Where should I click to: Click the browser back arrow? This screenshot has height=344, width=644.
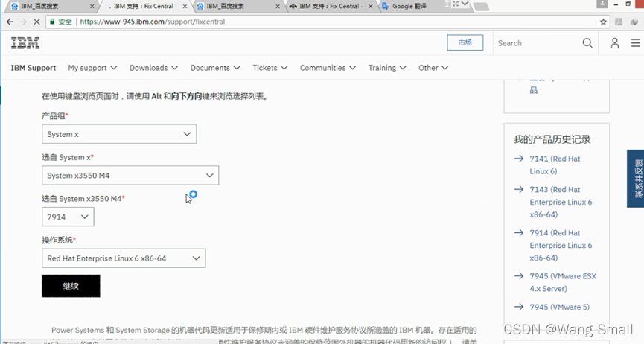pos(10,22)
